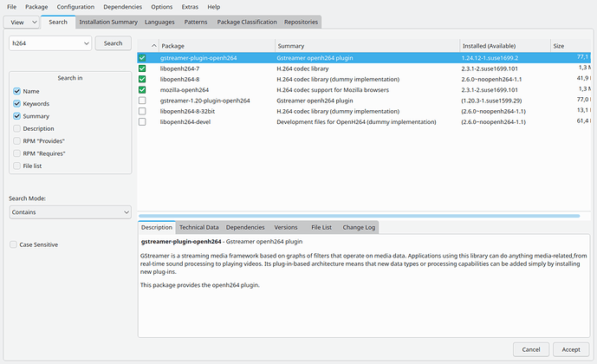Select gstreamer-1.20-plugin-openh264 package name

pyautogui.click(x=204, y=101)
